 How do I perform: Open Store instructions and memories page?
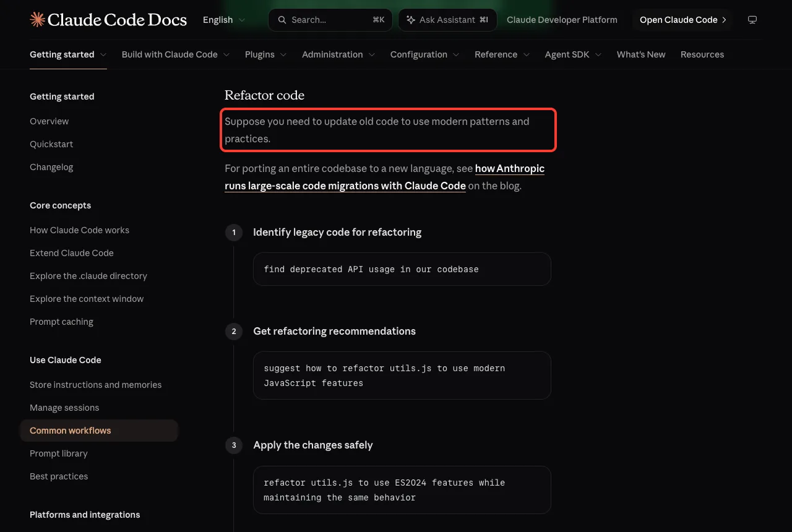coord(96,385)
